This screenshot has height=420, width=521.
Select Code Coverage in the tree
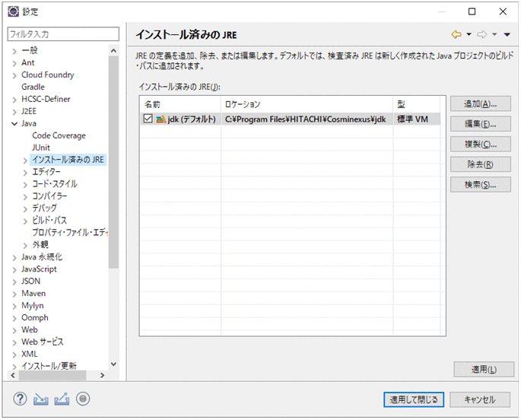(59, 135)
